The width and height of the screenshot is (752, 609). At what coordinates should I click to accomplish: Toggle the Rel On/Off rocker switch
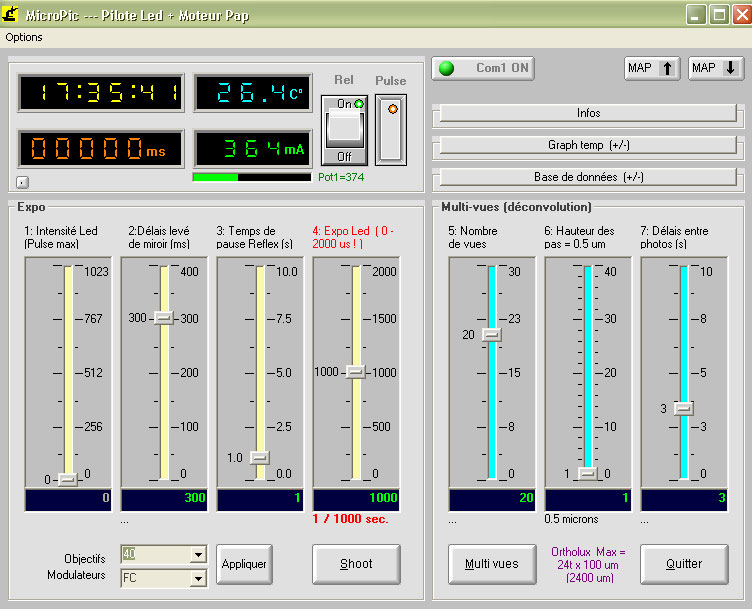pyautogui.click(x=344, y=130)
